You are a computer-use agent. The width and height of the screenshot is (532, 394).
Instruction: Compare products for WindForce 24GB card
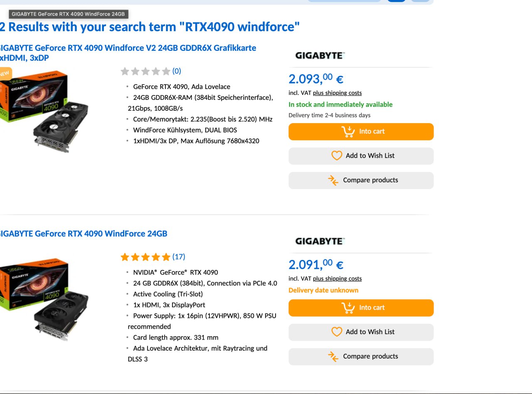pyautogui.click(x=370, y=357)
